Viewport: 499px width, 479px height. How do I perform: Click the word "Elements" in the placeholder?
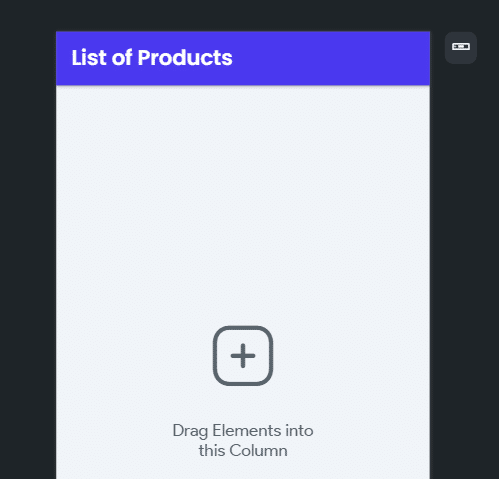(247, 430)
